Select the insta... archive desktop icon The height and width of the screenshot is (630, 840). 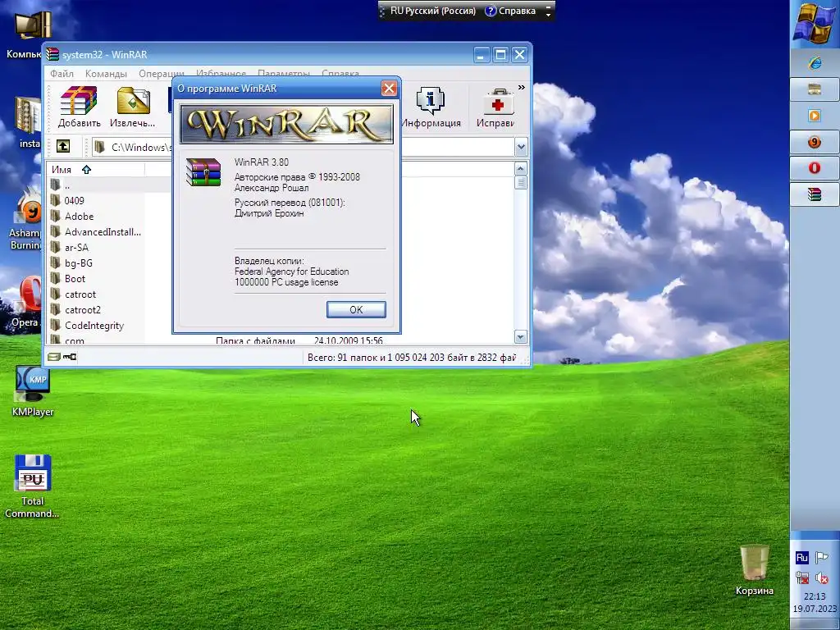(28, 122)
